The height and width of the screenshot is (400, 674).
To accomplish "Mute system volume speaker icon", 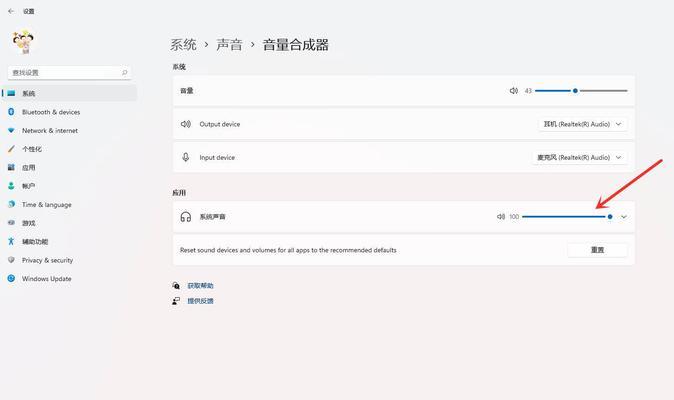I will click(514, 91).
